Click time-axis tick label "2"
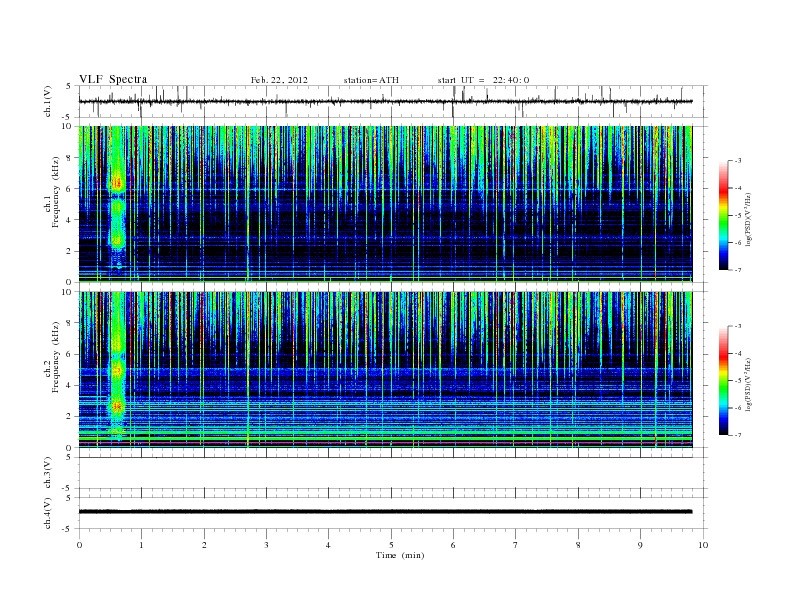Viewport: 792px width, 612px height. (204, 545)
